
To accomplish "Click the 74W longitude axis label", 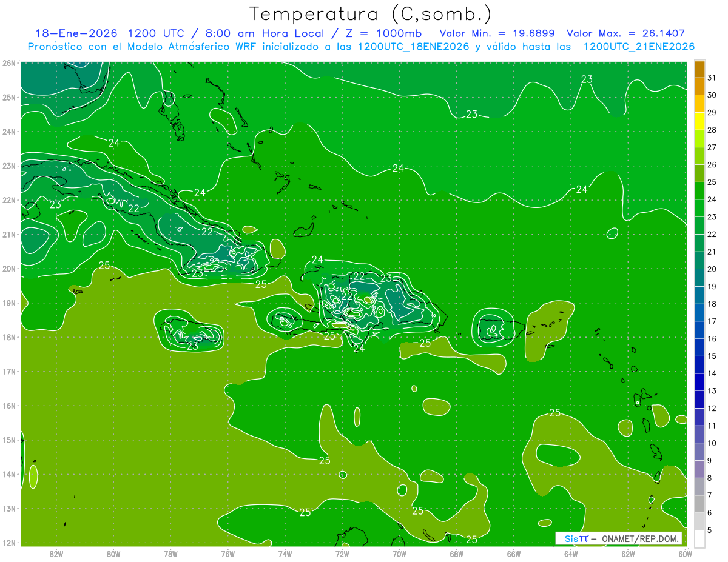I will coord(285,554).
